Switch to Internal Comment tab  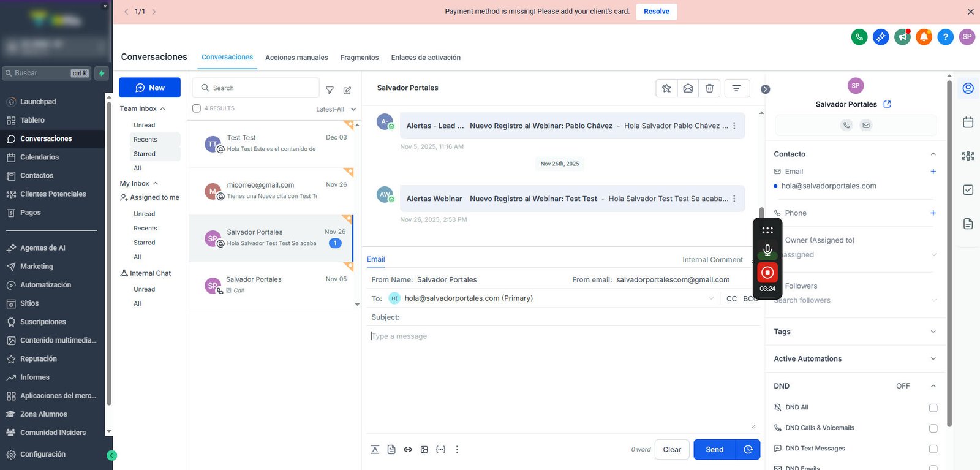pos(712,260)
